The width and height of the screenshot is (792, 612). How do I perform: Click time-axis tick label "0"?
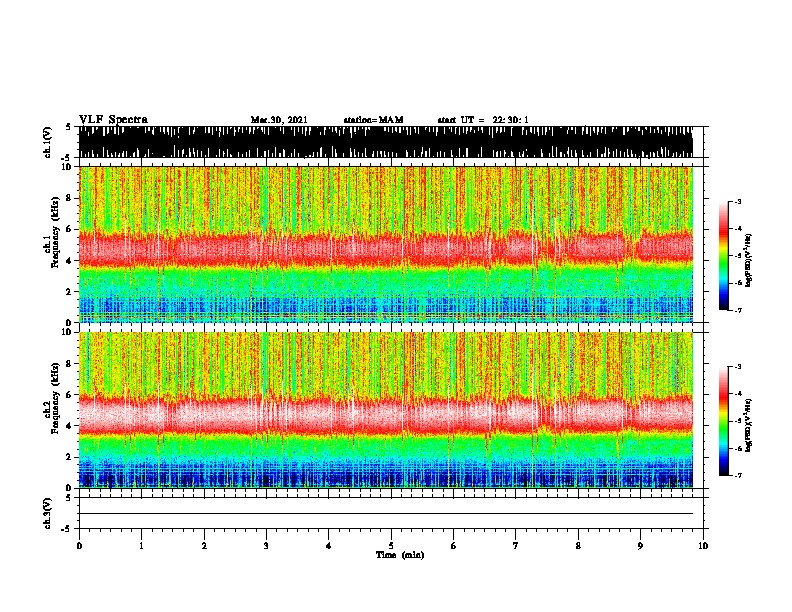[x=79, y=546]
